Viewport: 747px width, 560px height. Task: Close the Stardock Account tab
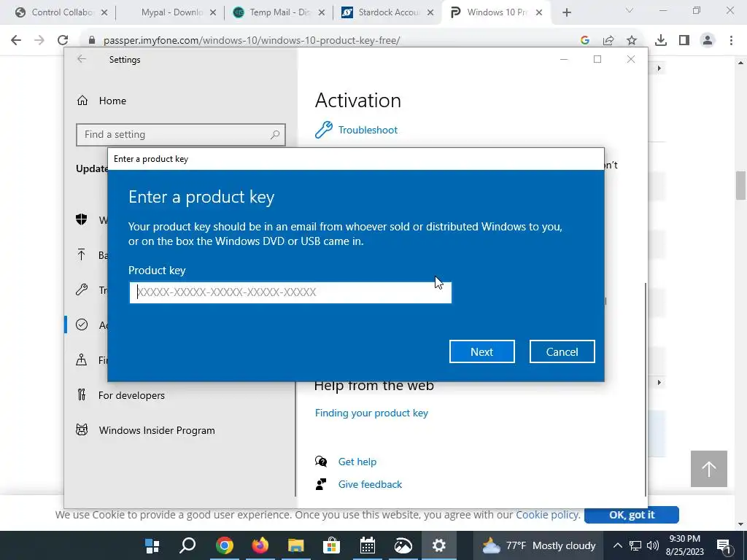[x=430, y=12]
